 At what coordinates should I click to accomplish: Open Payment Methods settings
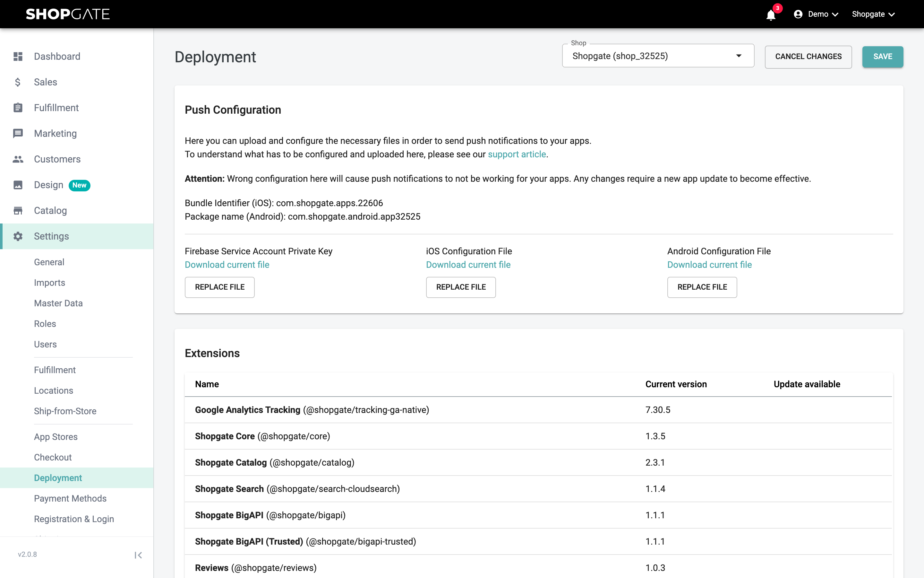coord(70,498)
